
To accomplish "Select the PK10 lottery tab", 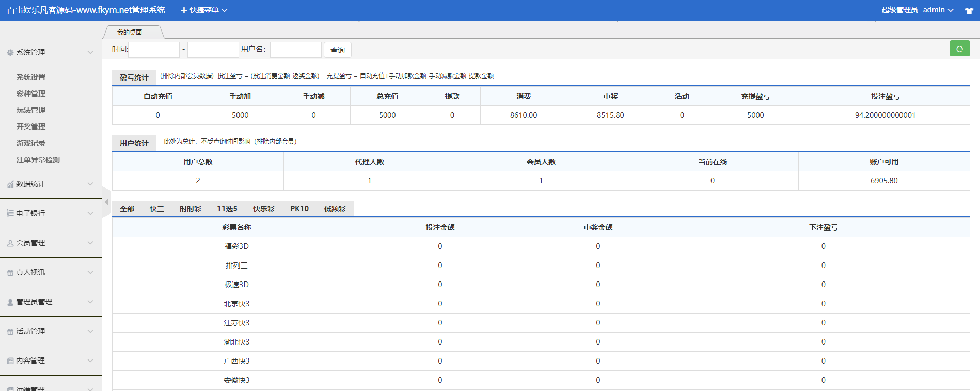I will (299, 209).
